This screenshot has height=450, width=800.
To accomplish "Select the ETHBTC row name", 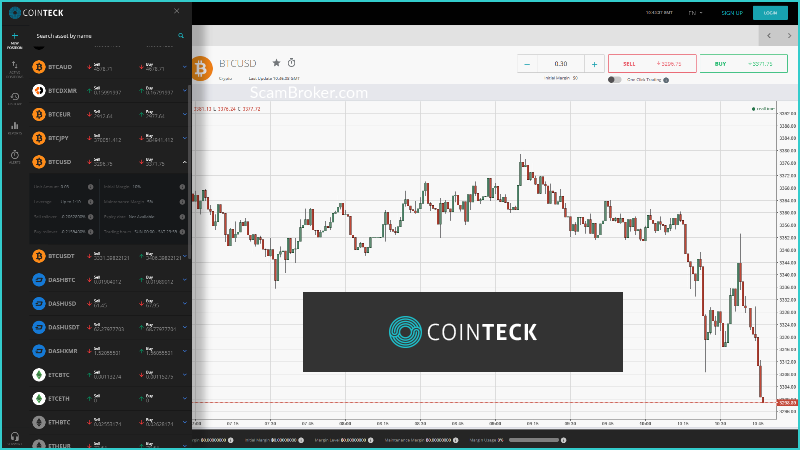I will (59, 422).
